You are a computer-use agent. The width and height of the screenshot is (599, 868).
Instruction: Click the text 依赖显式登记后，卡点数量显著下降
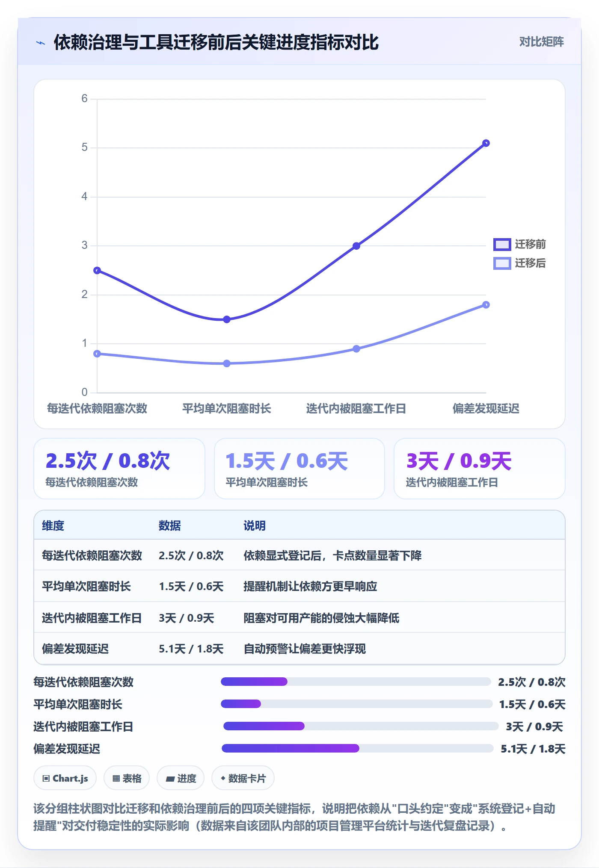(332, 555)
